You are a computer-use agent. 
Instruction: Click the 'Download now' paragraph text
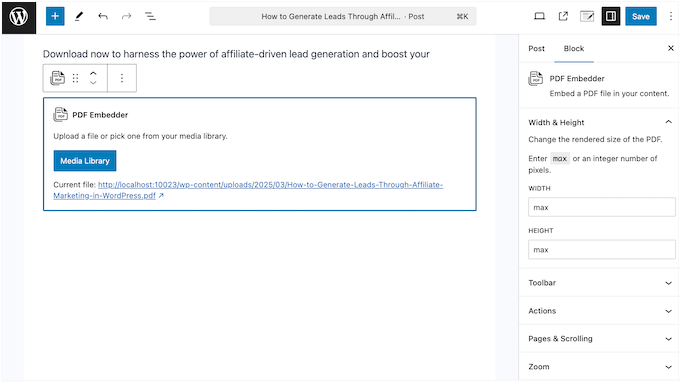pyautogui.click(x=236, y=54)
